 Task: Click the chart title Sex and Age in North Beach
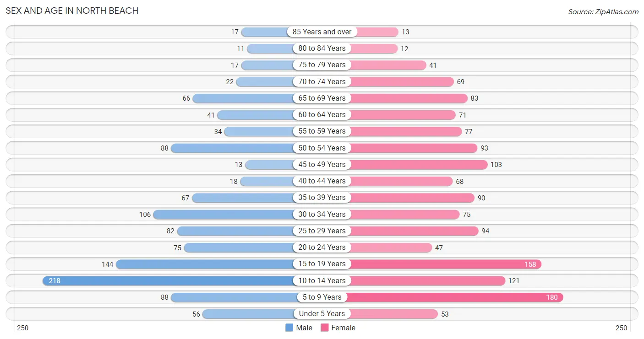(x=72, y=11)
